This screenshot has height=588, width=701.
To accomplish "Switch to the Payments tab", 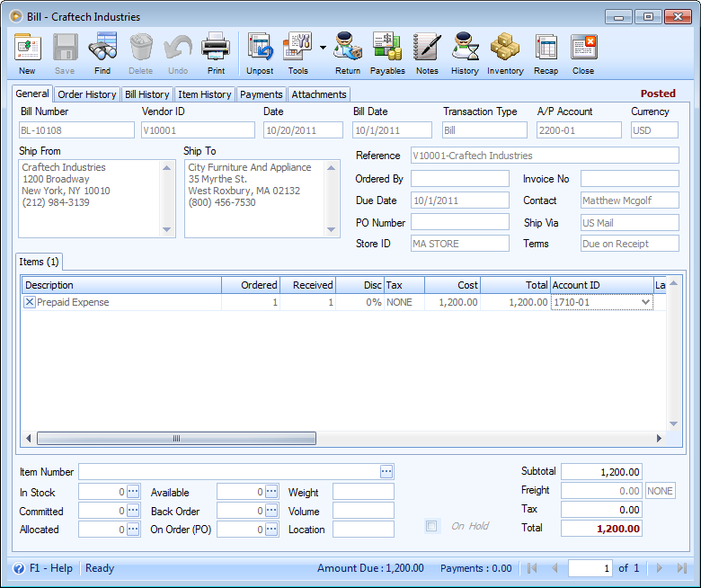I will click(262, 94).
